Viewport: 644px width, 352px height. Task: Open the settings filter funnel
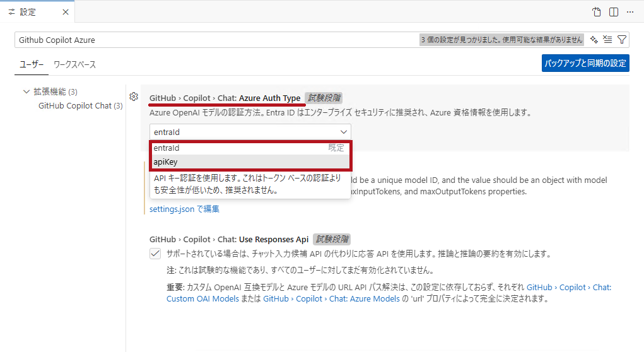pos(622,40)
